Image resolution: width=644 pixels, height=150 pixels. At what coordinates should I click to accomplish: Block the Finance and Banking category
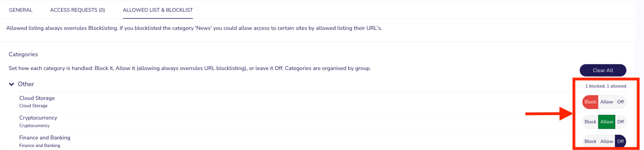pos(590,142)
